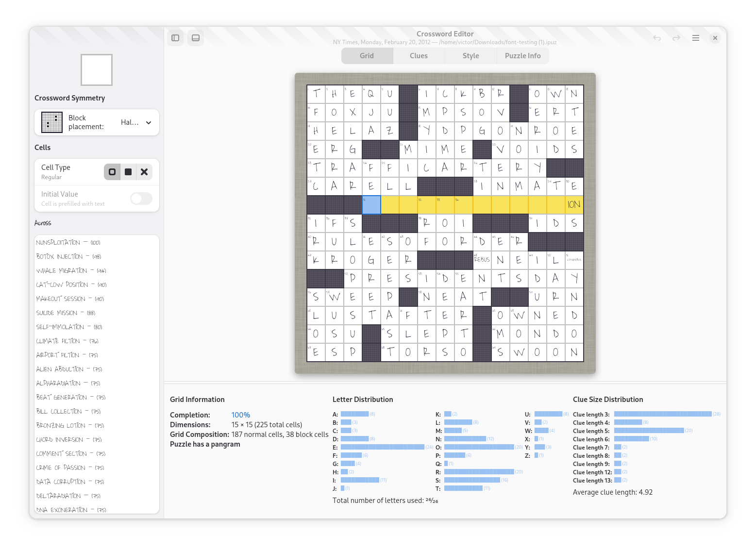Click the selected blue grid cell
Viewport: 756px width, 551px height.
click(371, 204)
